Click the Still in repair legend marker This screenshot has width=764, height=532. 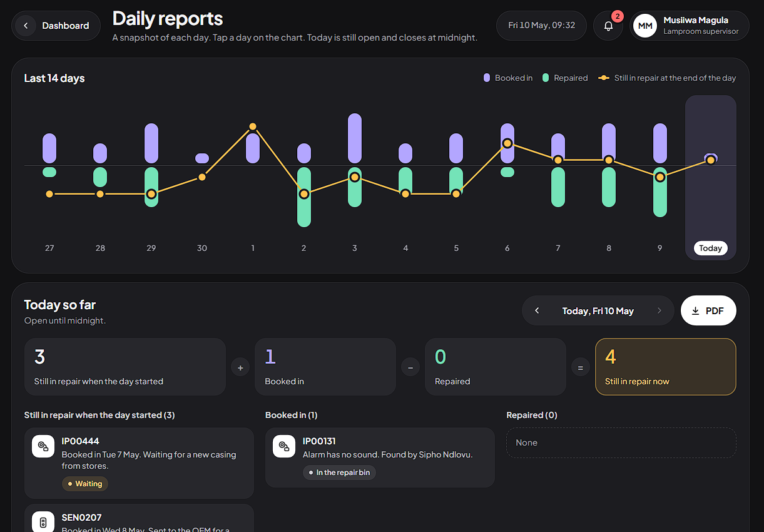[x=604, y=78]
